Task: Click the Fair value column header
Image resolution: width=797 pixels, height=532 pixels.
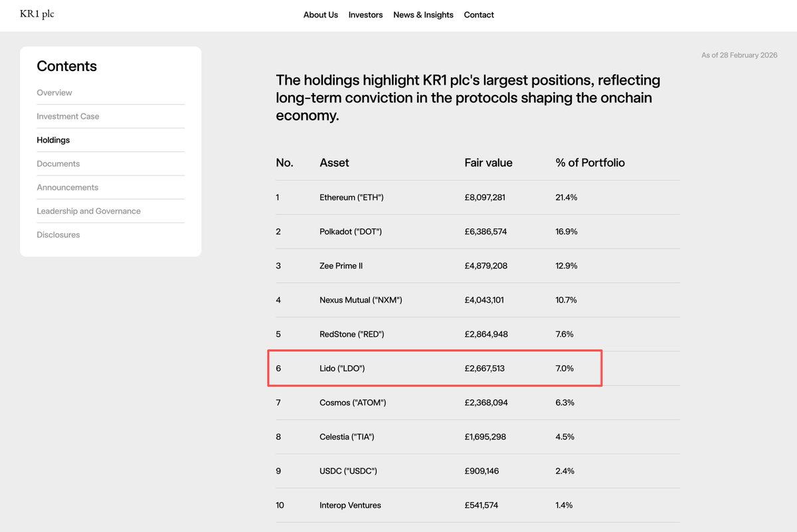Action: tap(488, 163)
